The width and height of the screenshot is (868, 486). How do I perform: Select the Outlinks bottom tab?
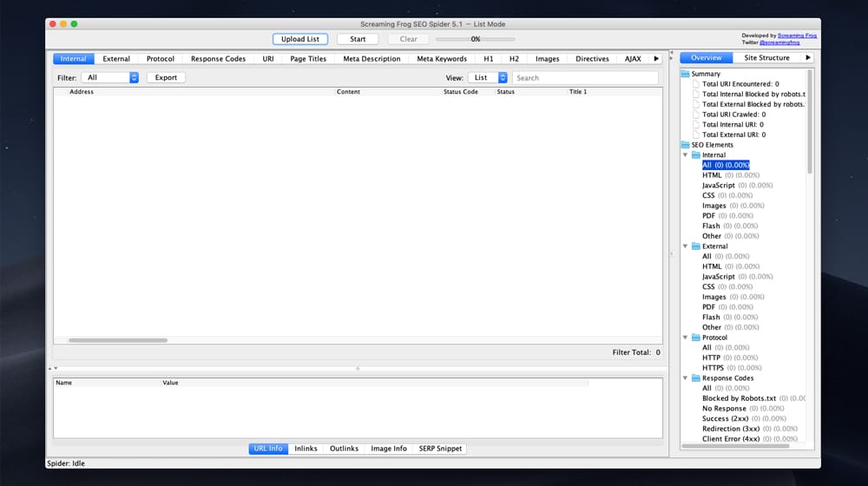coord(344,449)
